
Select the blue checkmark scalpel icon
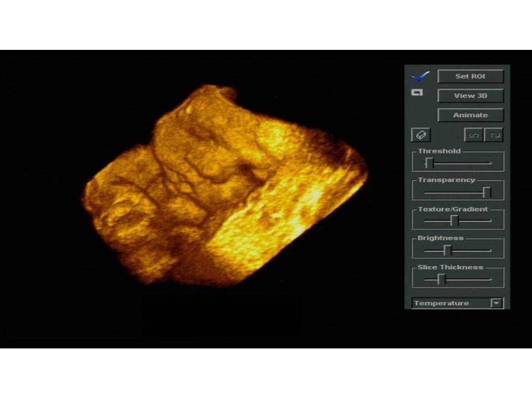[421, 76]
